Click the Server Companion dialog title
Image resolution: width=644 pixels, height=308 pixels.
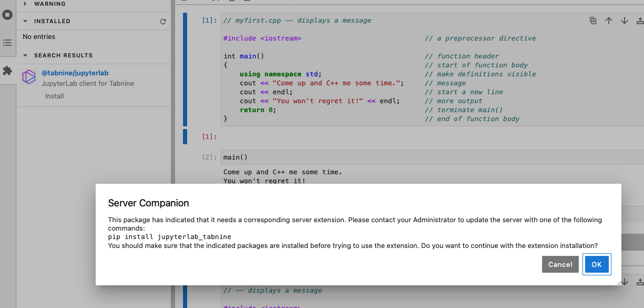pyautogui.click(x=149, y=203)
